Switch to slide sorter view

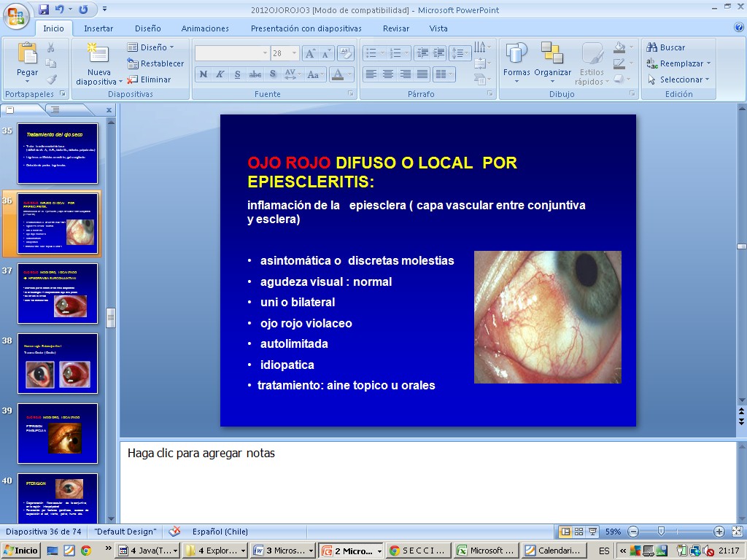pos(578,532)
